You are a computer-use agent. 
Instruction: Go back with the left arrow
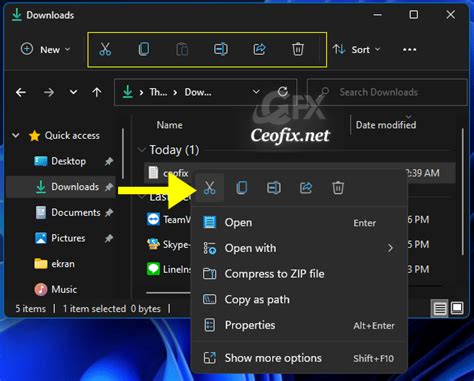(21, 92)
